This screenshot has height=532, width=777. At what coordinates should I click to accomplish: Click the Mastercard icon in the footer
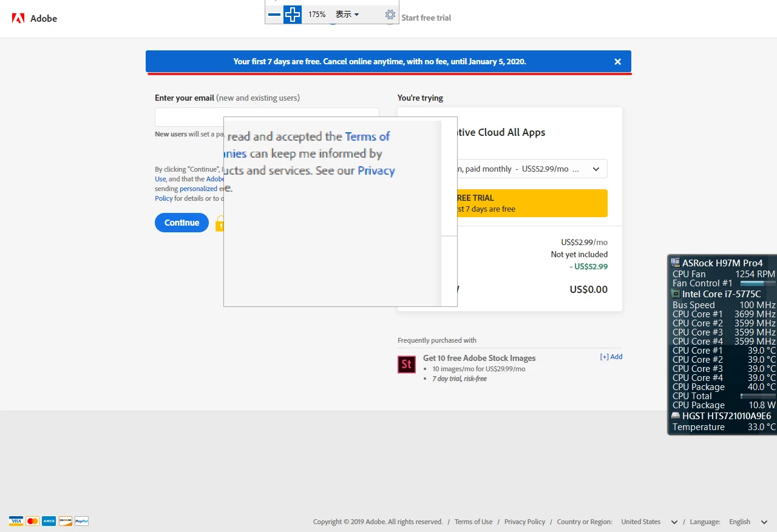tap(32, 521)
